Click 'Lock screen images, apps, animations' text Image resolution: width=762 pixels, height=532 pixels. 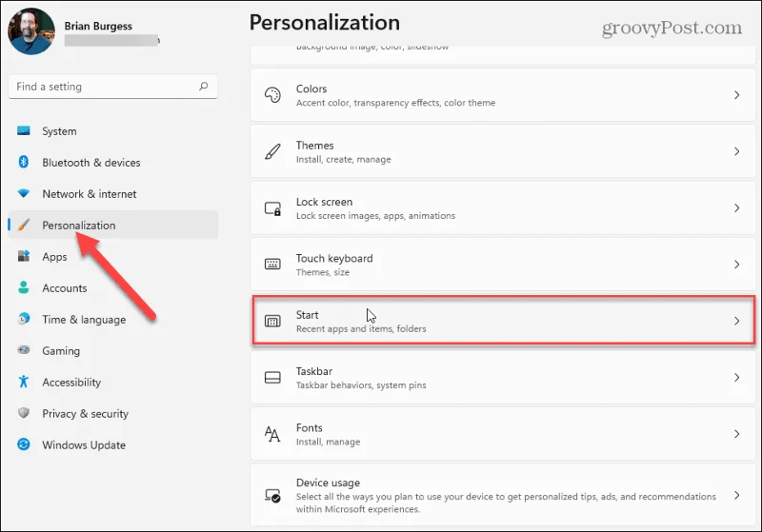(375, 215)
